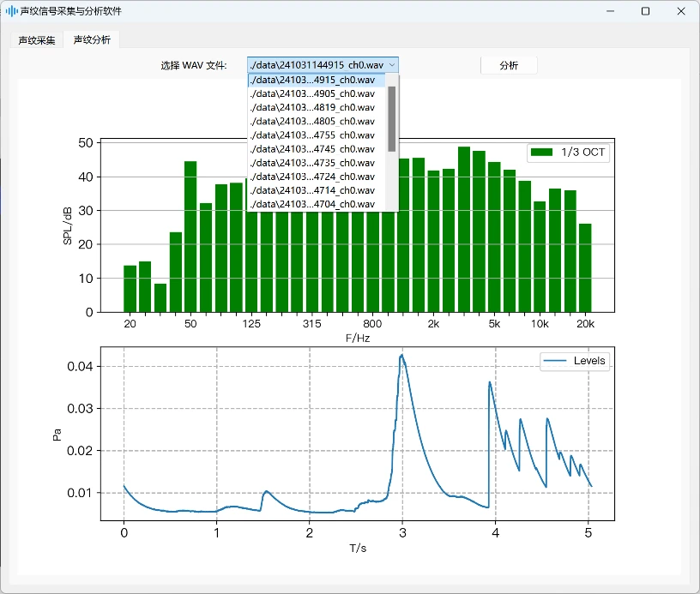Choose the ./data\24103...4735_ch0.wav entry
The height and width of the screenshot is (594, 700).
317,163
